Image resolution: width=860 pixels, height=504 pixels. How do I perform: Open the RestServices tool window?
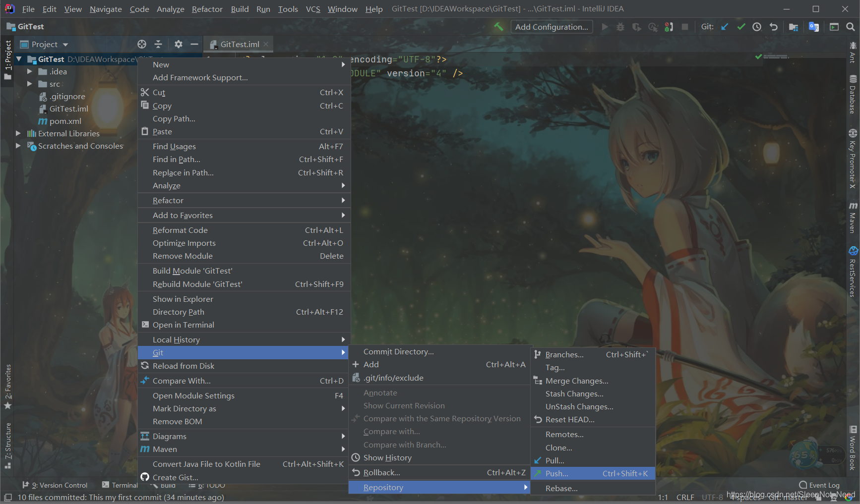(853, 272)
